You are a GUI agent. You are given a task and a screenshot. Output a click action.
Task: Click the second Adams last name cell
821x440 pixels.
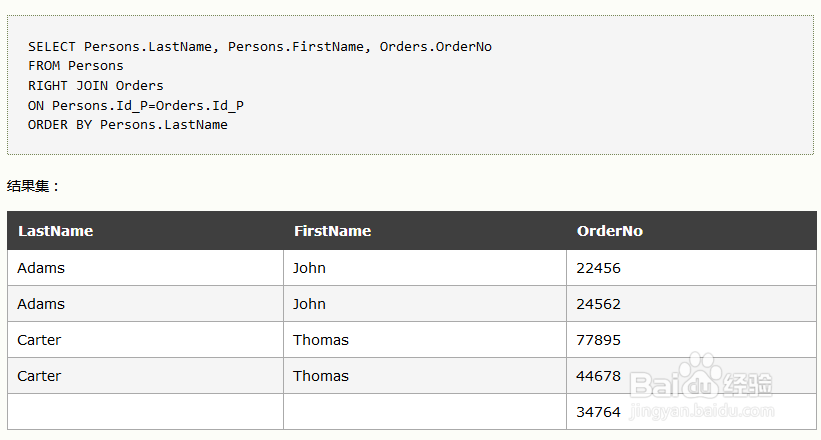146,304
